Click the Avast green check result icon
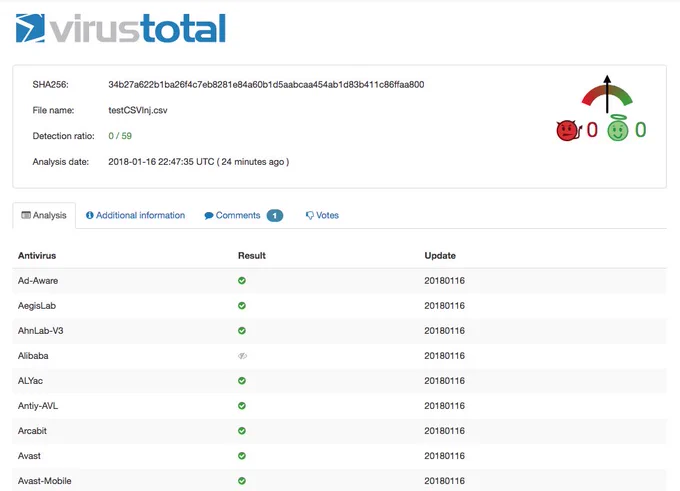 click(242, 456)
